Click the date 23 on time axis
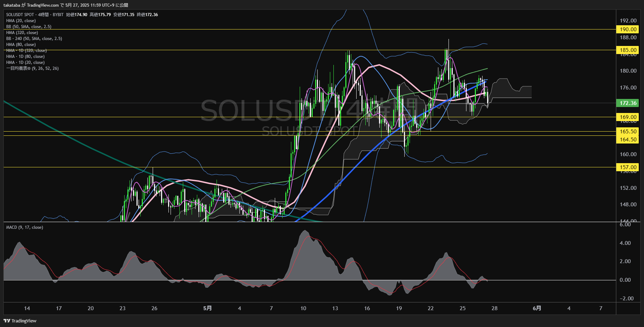This screenshot has width=644, height=327. click(x=122, y=308)
